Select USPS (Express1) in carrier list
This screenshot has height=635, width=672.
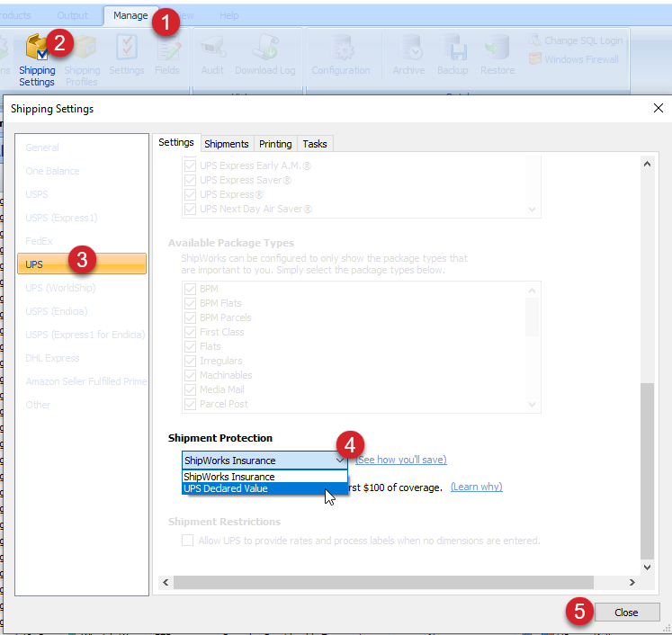(x=82, y=218)
